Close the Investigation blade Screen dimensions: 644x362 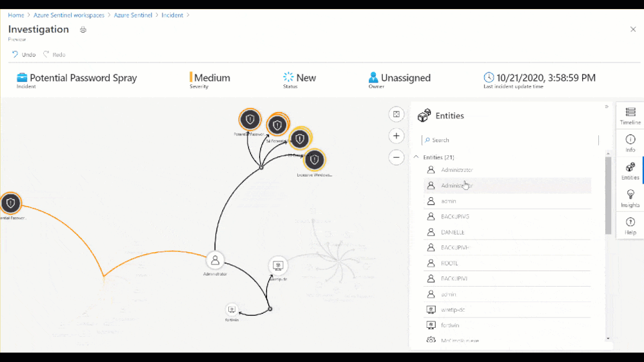[x=633, y=29]
